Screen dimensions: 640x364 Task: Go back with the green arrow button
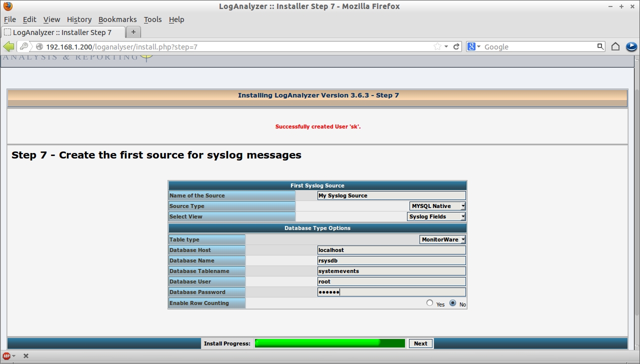8,46
